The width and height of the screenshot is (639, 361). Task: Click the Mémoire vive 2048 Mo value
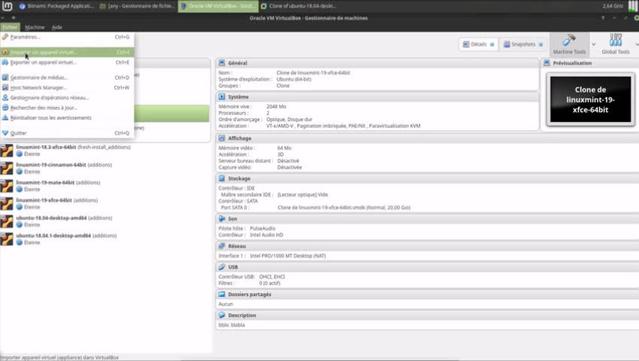[x=276, y=106]
